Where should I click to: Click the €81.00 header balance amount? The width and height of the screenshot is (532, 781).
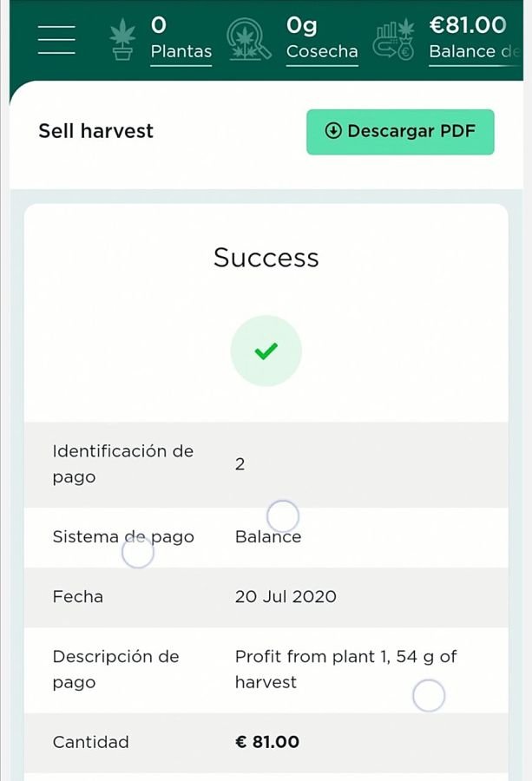(468, 25)
